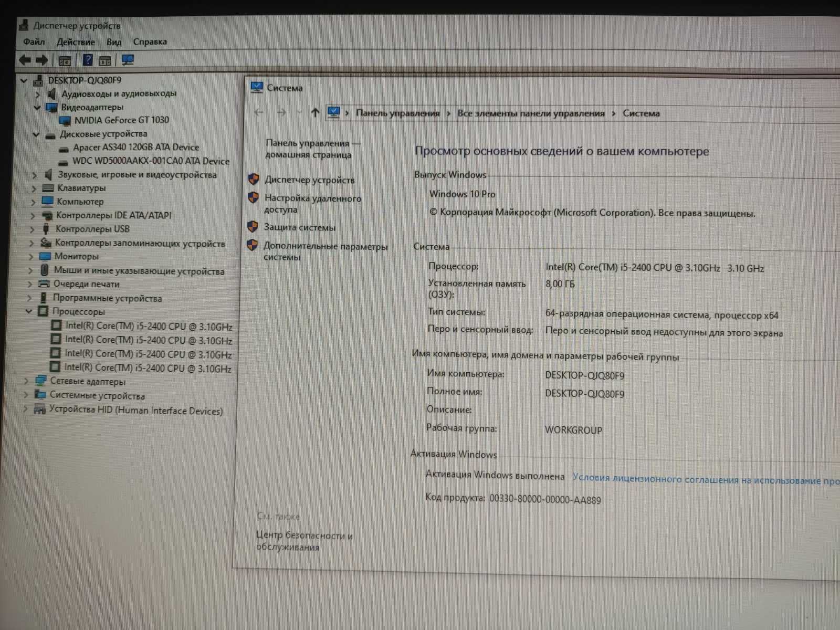Open Защита системы link
The height and width of the screenshot is (630, 840).
click(x=300, y=227)
